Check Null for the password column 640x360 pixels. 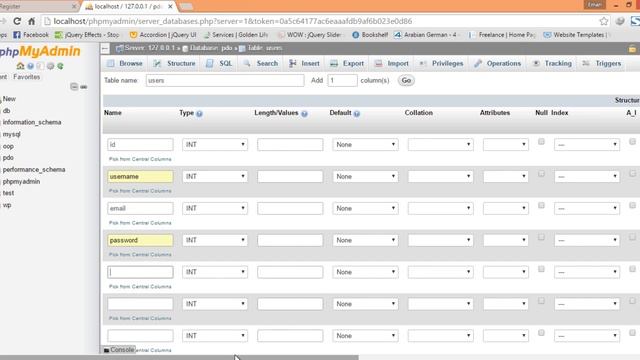click(541, 237)
